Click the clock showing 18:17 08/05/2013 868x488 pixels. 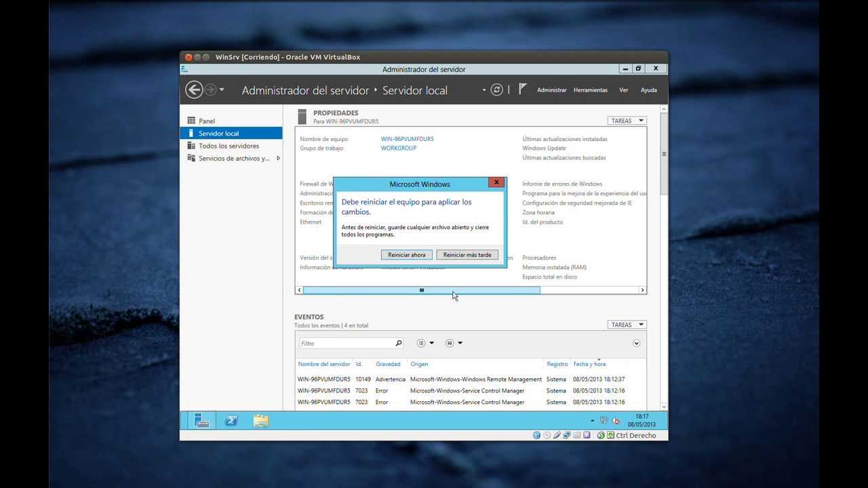point(642,421)
